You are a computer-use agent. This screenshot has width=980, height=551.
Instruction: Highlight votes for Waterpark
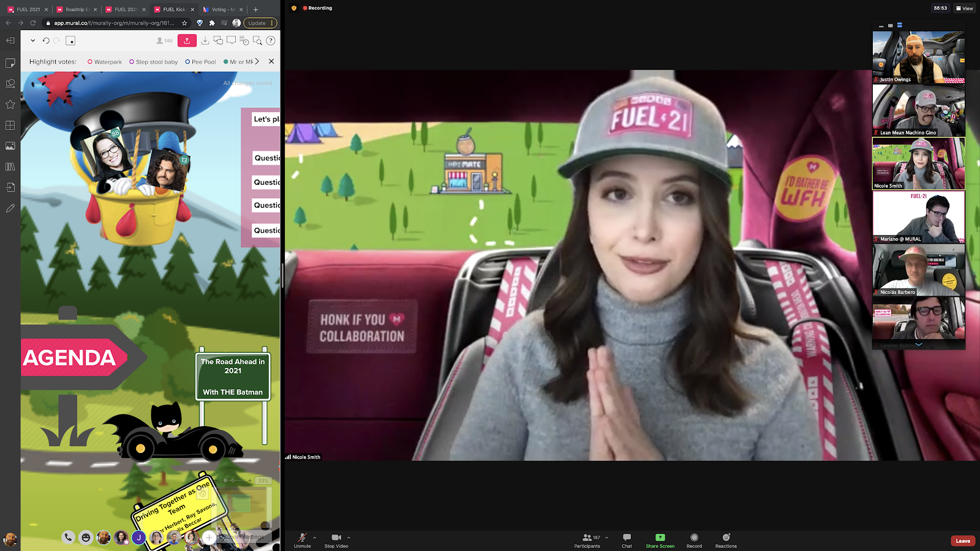pos(105,62)
